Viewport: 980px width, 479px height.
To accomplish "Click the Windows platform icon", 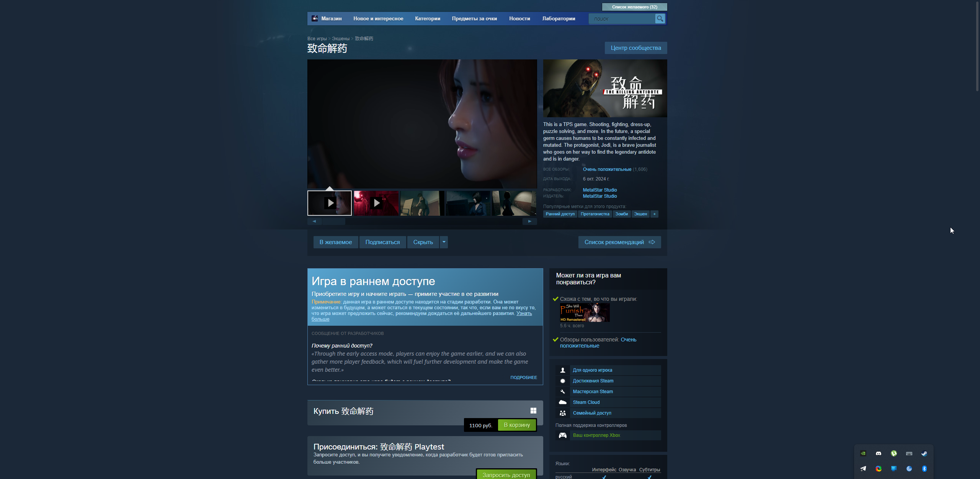I will click(533, 411).
